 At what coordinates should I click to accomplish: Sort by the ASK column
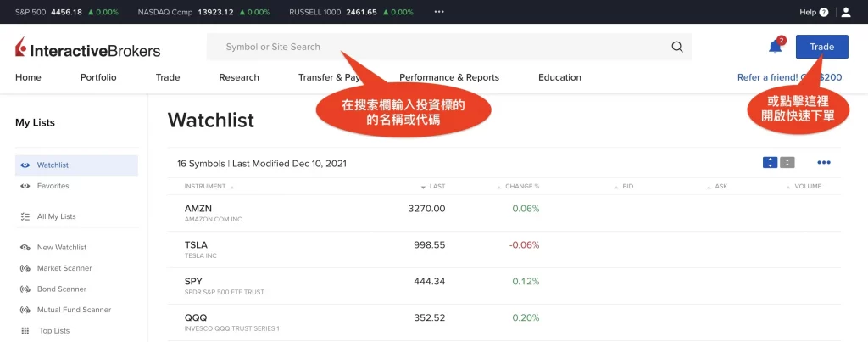point(717,186)
